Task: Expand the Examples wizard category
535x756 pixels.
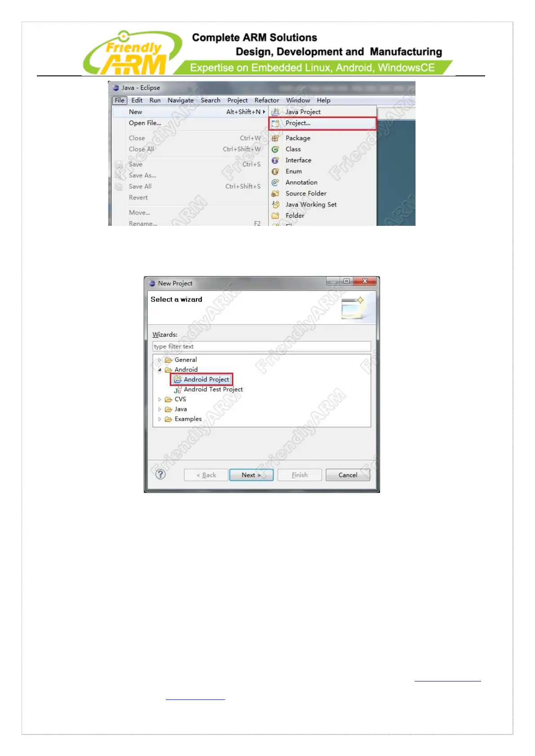Action: (x=159, y=419)
